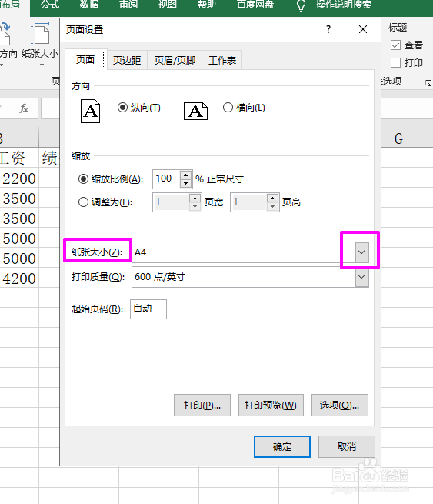Screen dimensions: 433x504
Task: Open the 审阅 ribbon tab
Action: (x=128, y=5)
